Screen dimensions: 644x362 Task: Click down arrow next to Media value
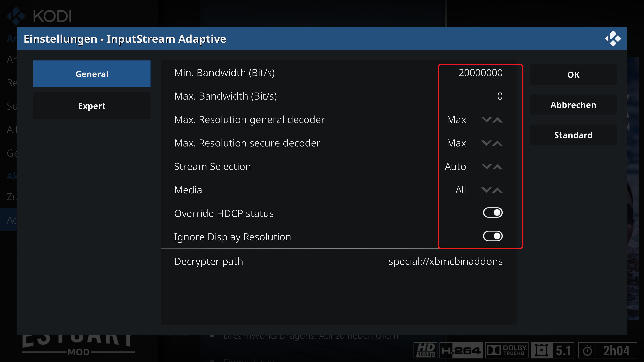486,190
